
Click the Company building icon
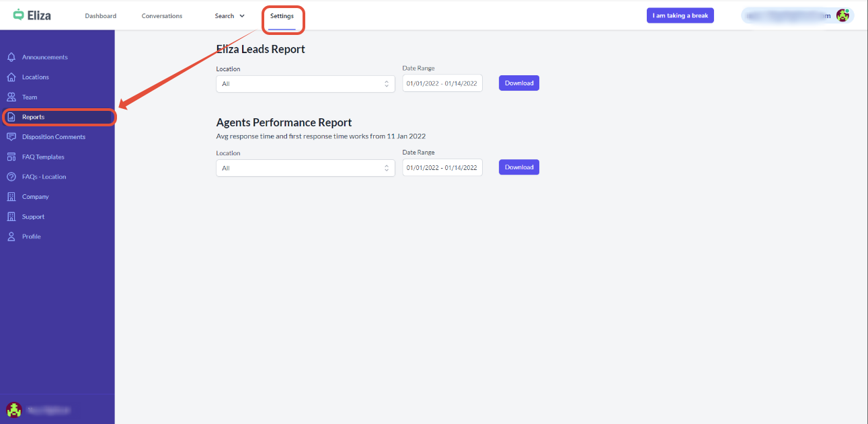pyautogui.click(x=11, y=197)
